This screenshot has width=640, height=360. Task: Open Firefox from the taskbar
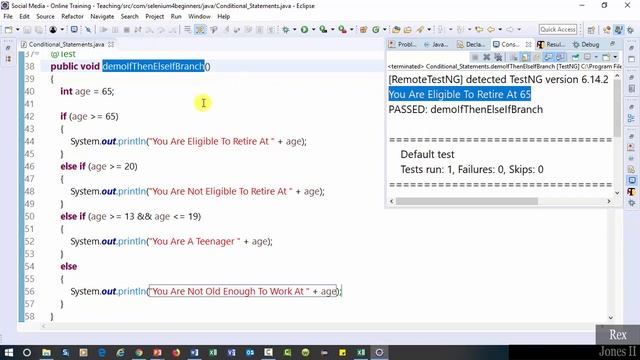click(x=176, y=352)
